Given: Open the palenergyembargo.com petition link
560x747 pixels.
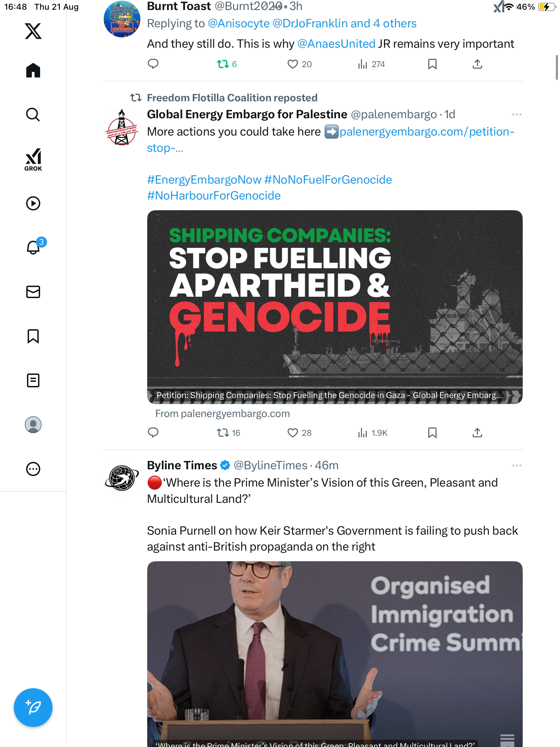Looking at the screenshot, I should coord(427,132).
